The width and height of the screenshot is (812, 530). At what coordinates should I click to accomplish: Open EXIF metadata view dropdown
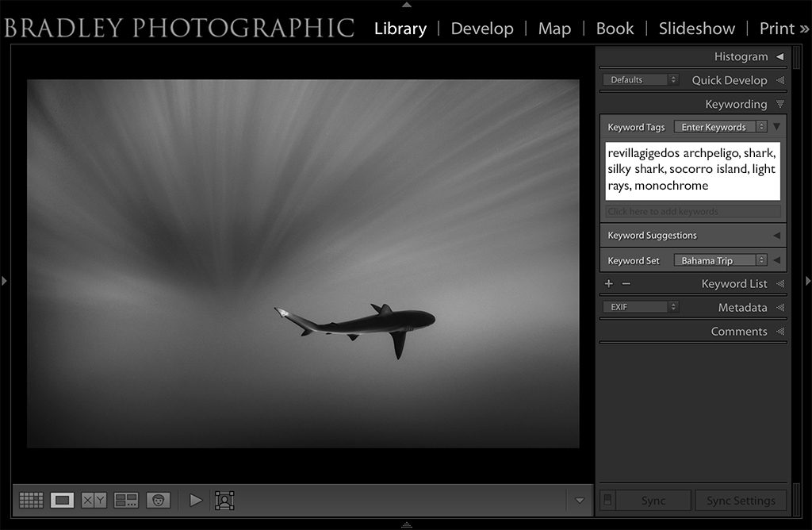point(641,307)
